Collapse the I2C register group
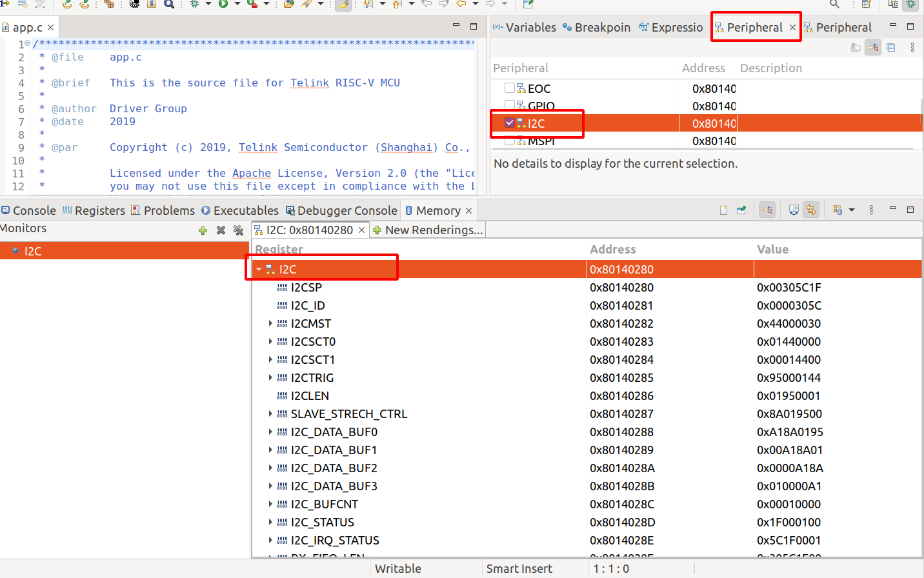Image resolution: width=924 pixels, height=578 pixels. click(259, 270)
